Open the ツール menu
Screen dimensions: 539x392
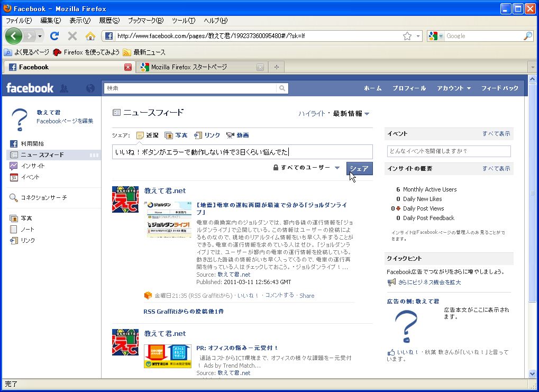(184, 21)
